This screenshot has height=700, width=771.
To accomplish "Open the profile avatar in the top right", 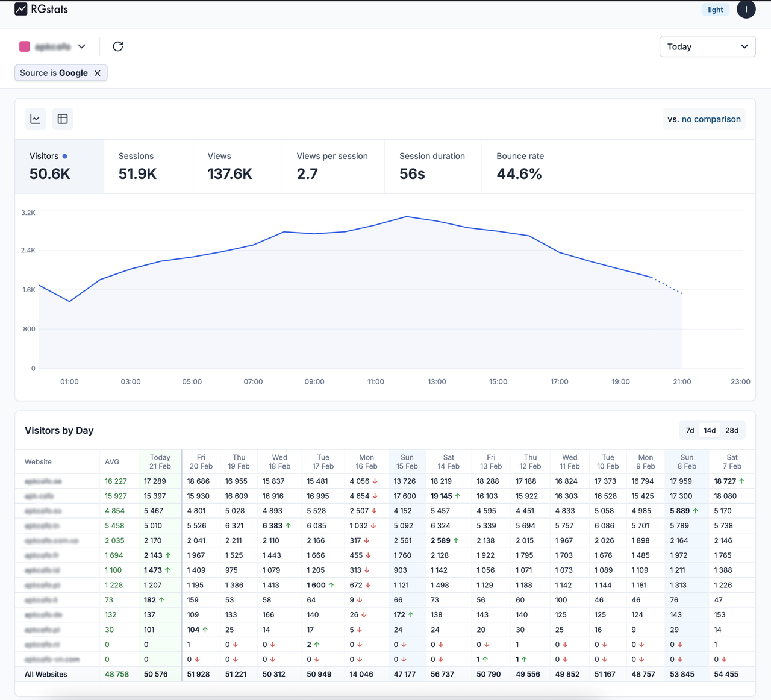I will coord(746,9).
